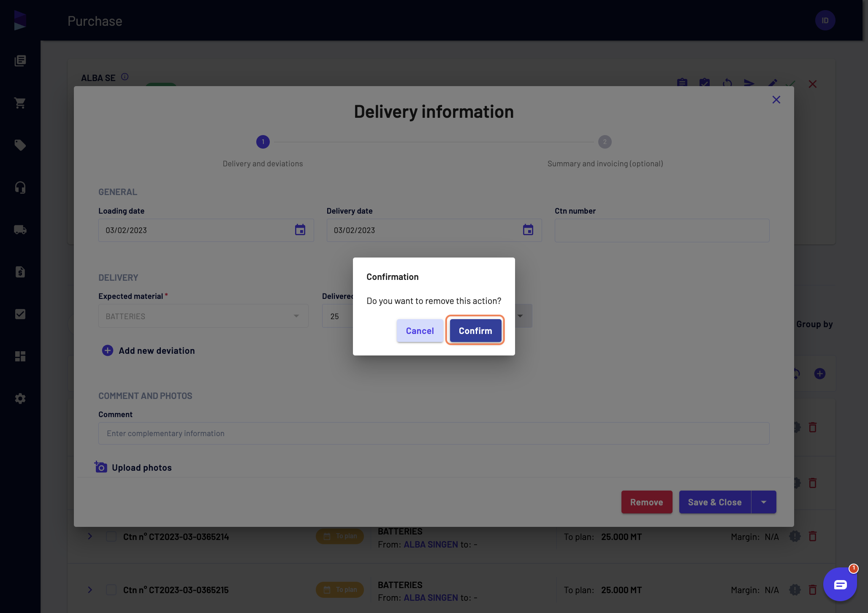This screenshot has height=613, width=868.
Task: Click Save & Close
Action: (x=715, y=502)
